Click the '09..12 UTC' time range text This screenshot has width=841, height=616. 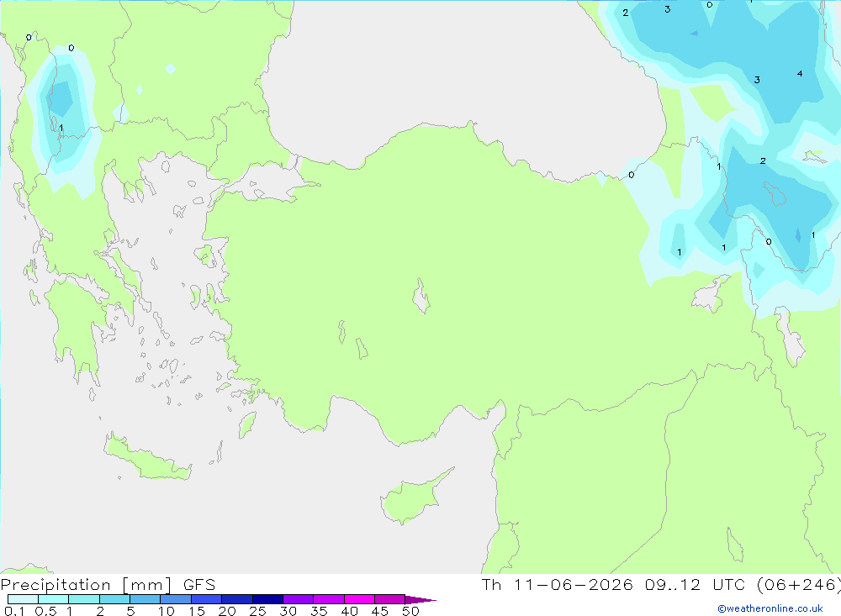(x=695, y=585)
